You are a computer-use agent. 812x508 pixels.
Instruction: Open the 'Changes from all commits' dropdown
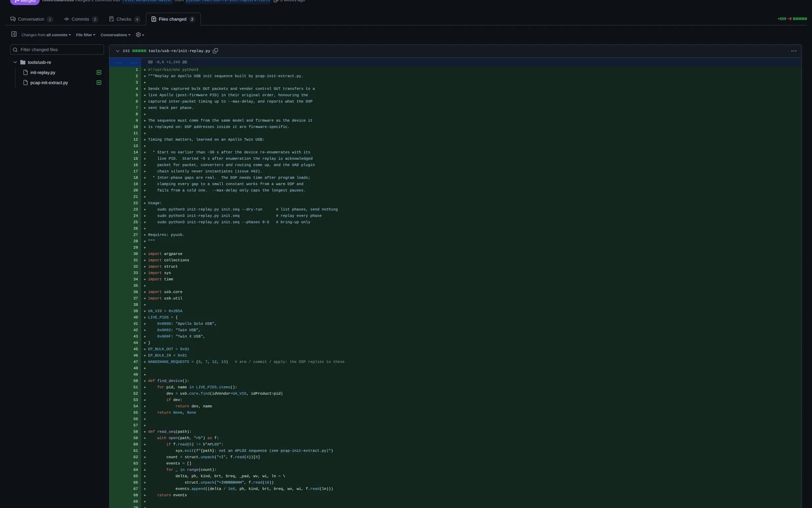point(46,35)
